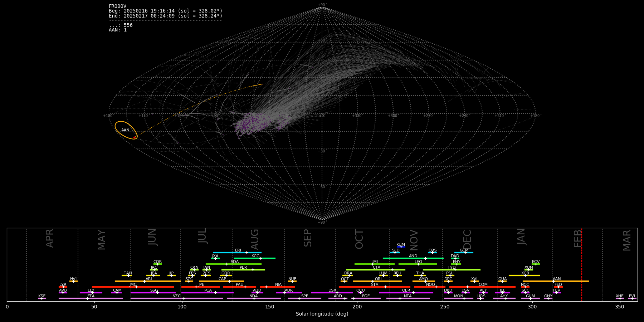Viewport: 644px width, 322px height.
Task: Click the XHE shower label
Action: pos(620,296)
